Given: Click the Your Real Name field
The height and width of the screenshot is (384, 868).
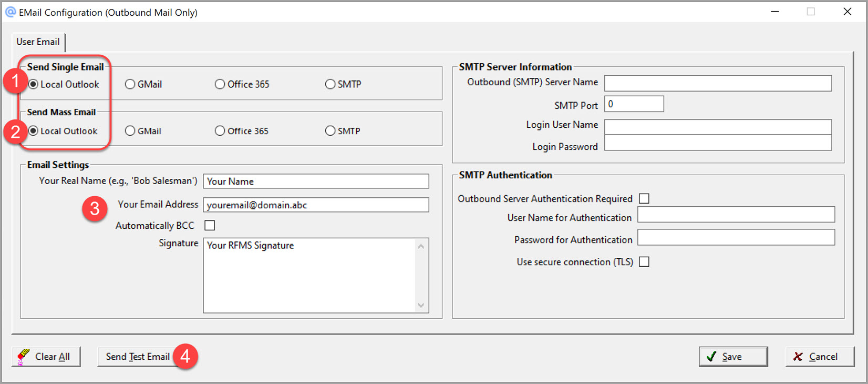Looking at the screenshot, I should [316, 181].
